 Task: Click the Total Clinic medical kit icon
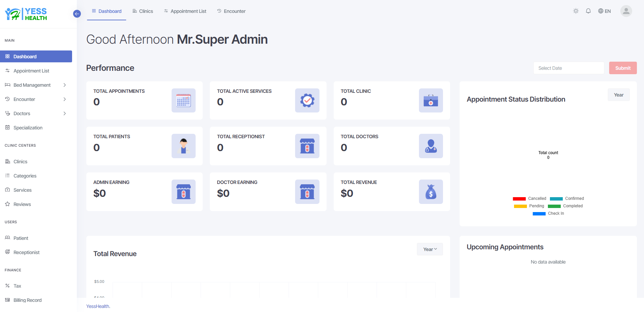430,101
